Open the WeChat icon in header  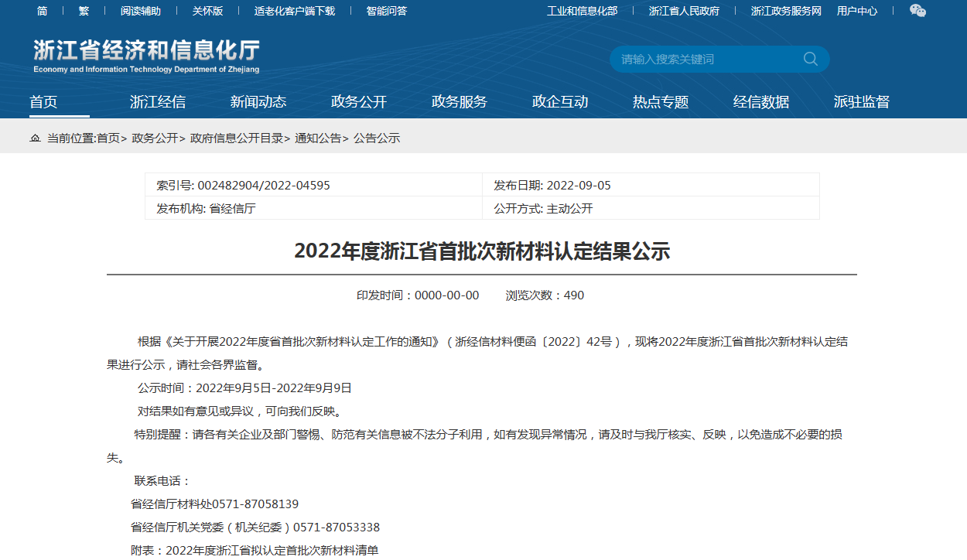click(x=917, y=11)
